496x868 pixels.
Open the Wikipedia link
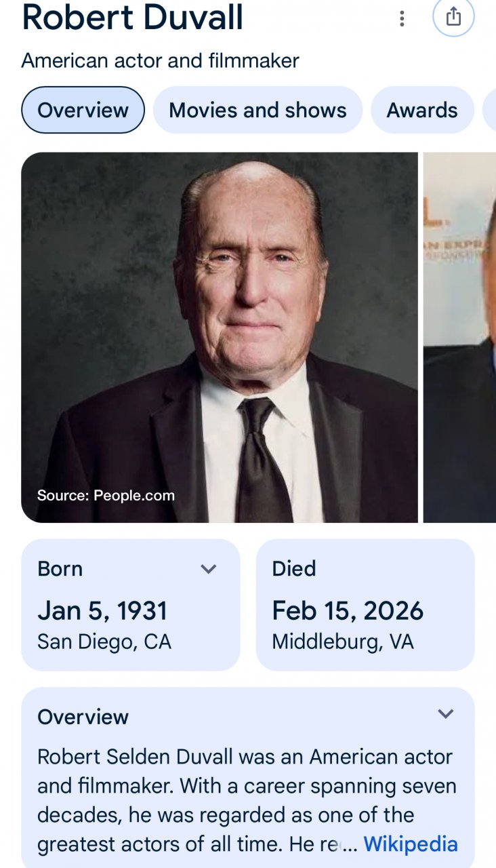click(411, 844)
